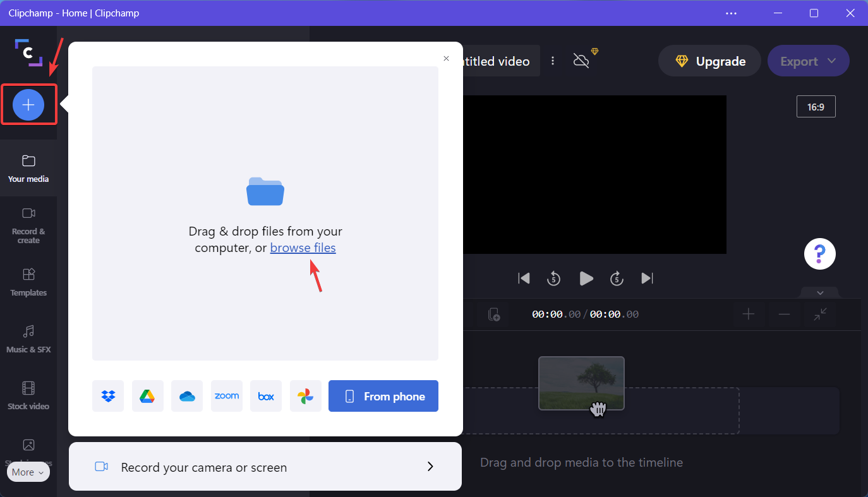This screenshot has height=497, width=868.
Task: Open the Your media panel
Action: click(x=28, y=168)
